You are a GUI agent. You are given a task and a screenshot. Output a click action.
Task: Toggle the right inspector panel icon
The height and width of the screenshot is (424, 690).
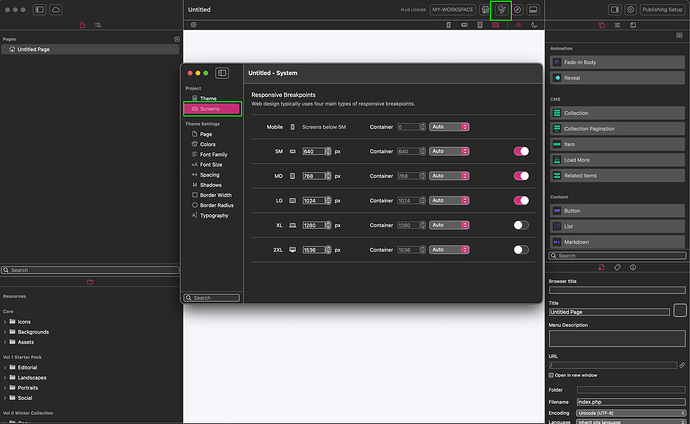[x=615, y=10]
